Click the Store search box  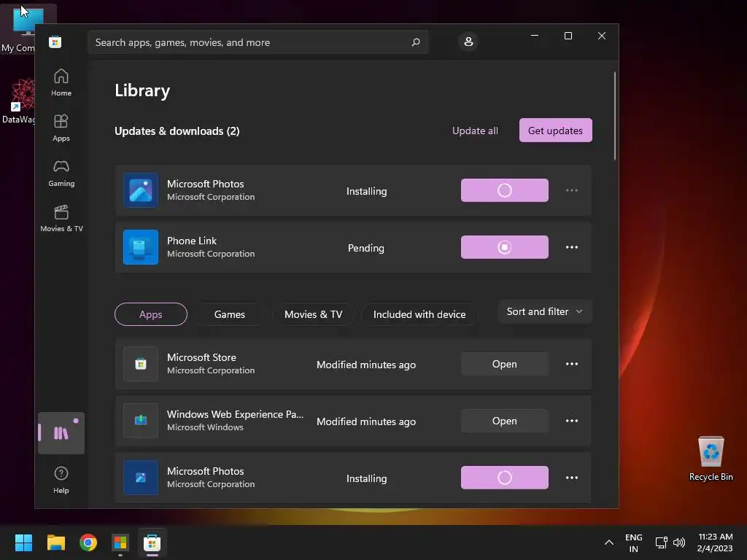258,42
